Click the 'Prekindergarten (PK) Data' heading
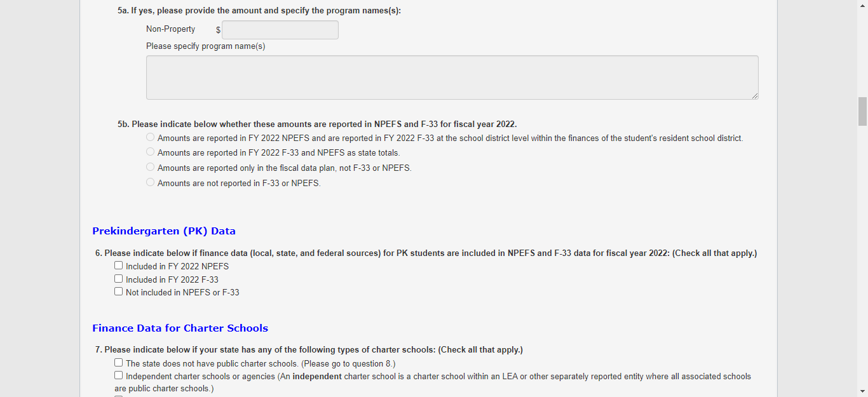The image size is (868, 397). coord(164,231)
